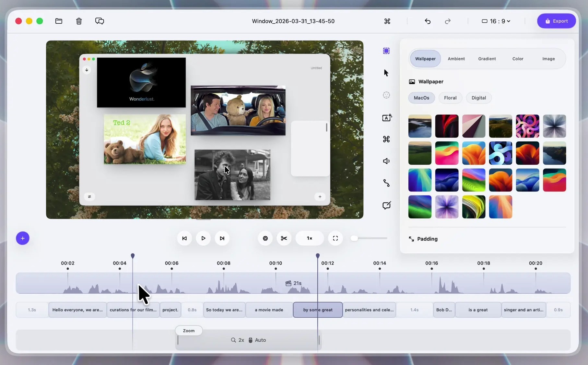
Task: Select caption "curations for our film..."
Action: coord(133,310)
